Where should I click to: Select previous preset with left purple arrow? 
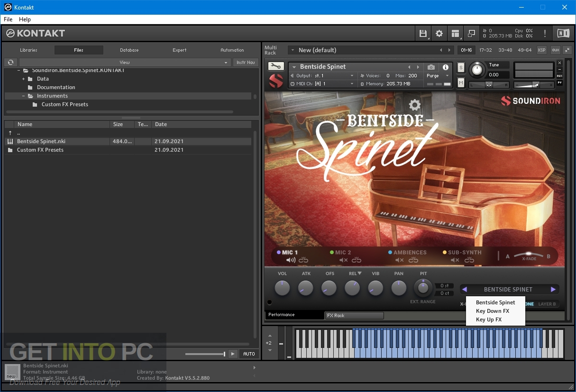click(465, 289)
